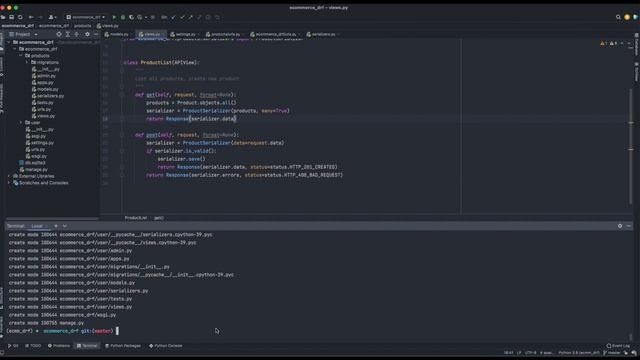The height and width of the screenshot is (360, 640).
Task: Open admin.py in products folder
Action: coord(44,76)
